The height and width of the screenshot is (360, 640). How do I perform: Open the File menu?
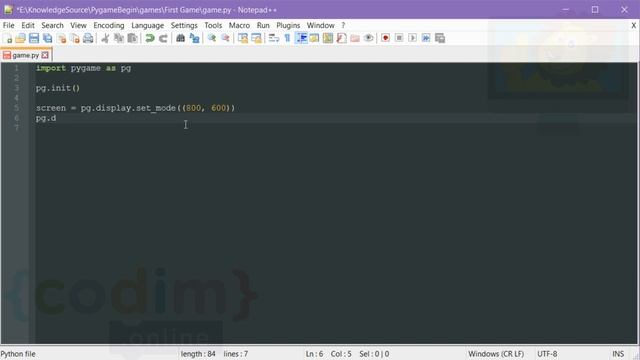9,25
